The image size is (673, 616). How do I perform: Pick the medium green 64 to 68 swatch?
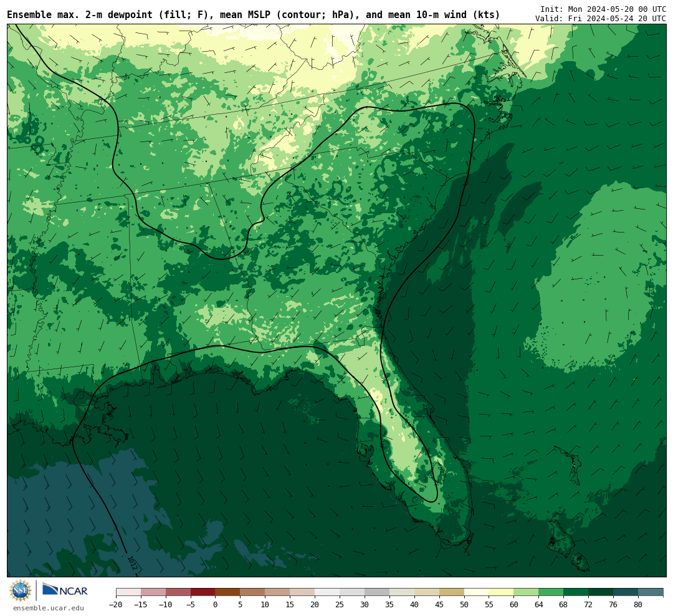(x=551, y=592)
